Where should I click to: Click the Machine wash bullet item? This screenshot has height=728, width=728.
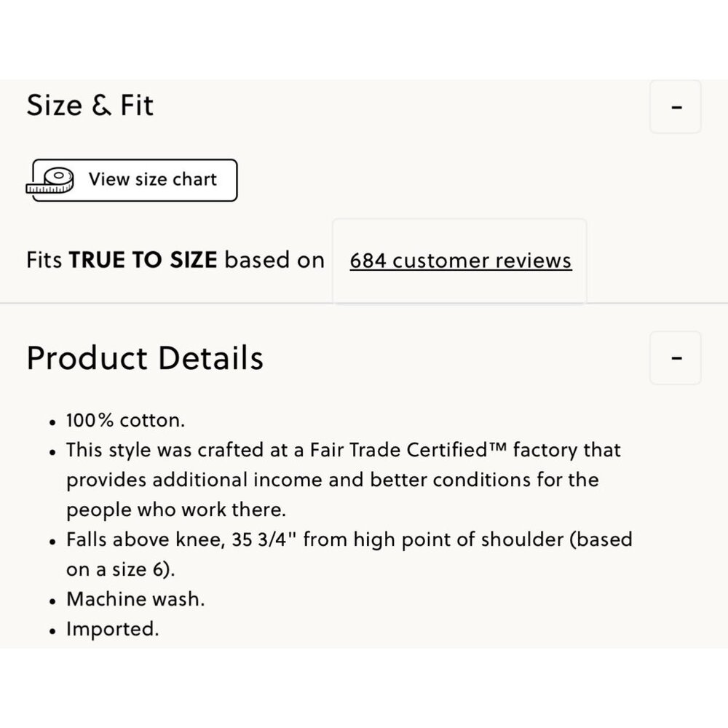pyautogui.click(x=135, y=599)
